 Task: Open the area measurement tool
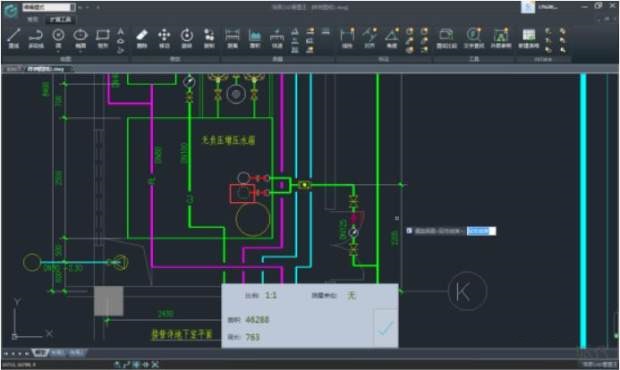click(255, 38)
